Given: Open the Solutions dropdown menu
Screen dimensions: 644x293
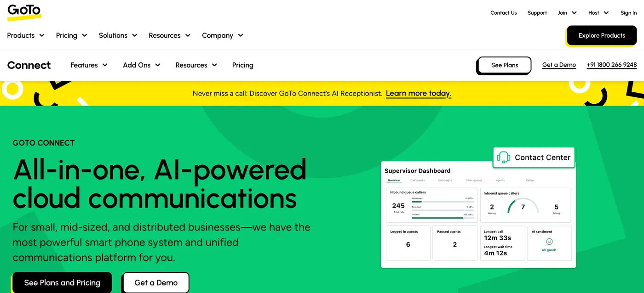Looking at the screenshot, I should pyautogui.click(x=118, y=35).
